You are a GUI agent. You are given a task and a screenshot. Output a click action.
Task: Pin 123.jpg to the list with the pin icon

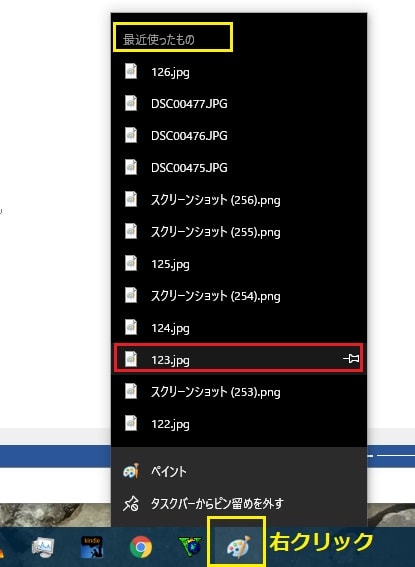[x=351, y=359]
